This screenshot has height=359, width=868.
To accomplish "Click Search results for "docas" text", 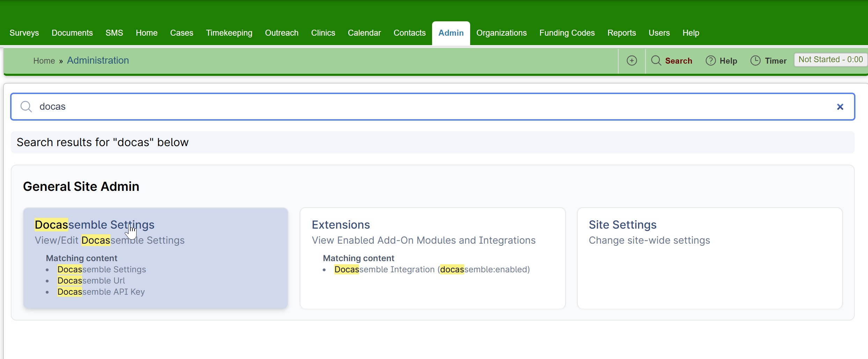I will pyautogui.click(x=103, y=142).
